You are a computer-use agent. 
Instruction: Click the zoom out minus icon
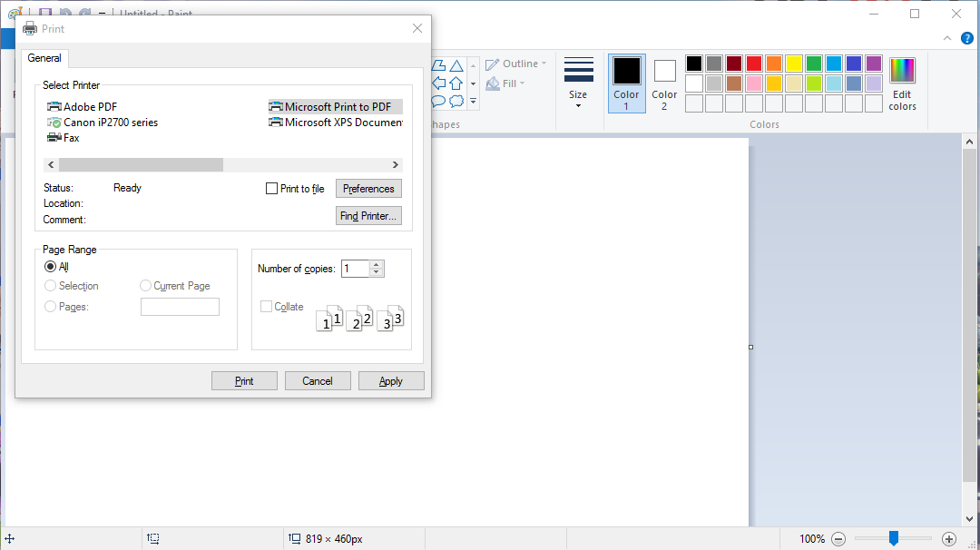click(x=838, y=539)
